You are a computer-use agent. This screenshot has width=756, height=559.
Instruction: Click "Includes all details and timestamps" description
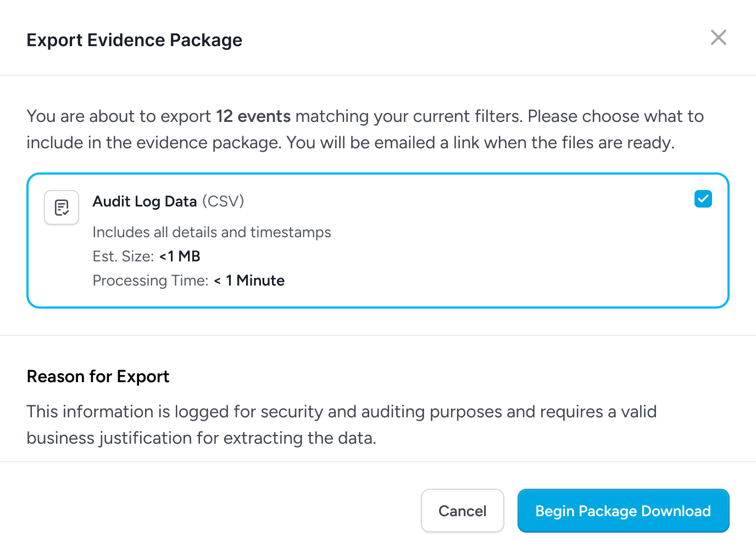coord(212,232)
